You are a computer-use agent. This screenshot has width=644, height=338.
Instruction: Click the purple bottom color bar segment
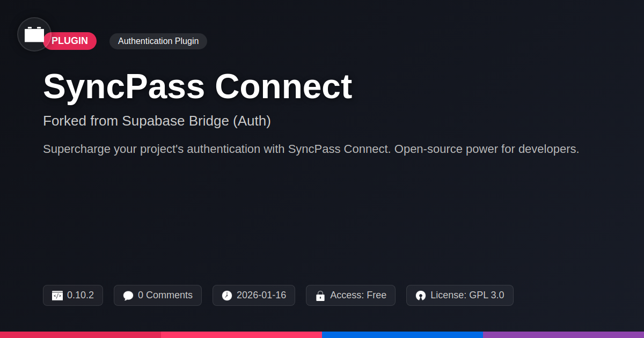[563, 335]
